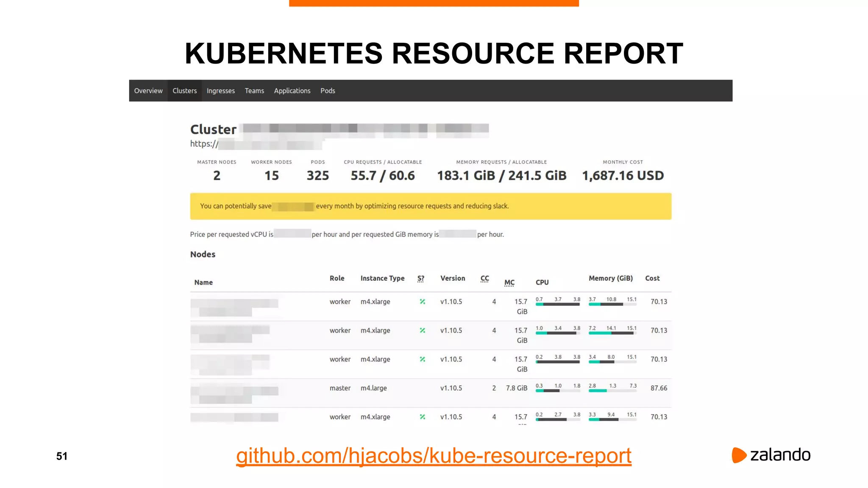Open the Overview tab
Viewport: 868px width, 488px height.
[148, 91]
